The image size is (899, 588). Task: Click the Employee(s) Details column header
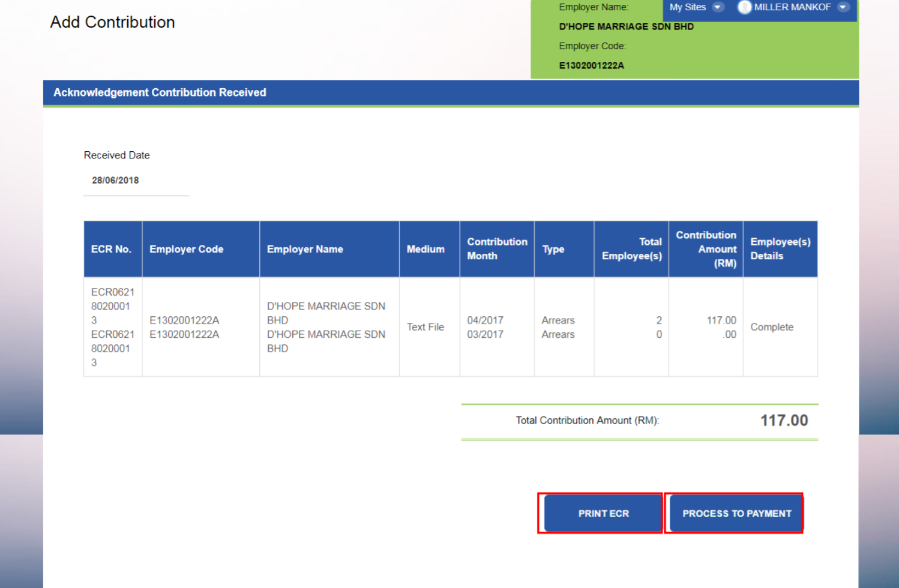click(x=780, y=249)
